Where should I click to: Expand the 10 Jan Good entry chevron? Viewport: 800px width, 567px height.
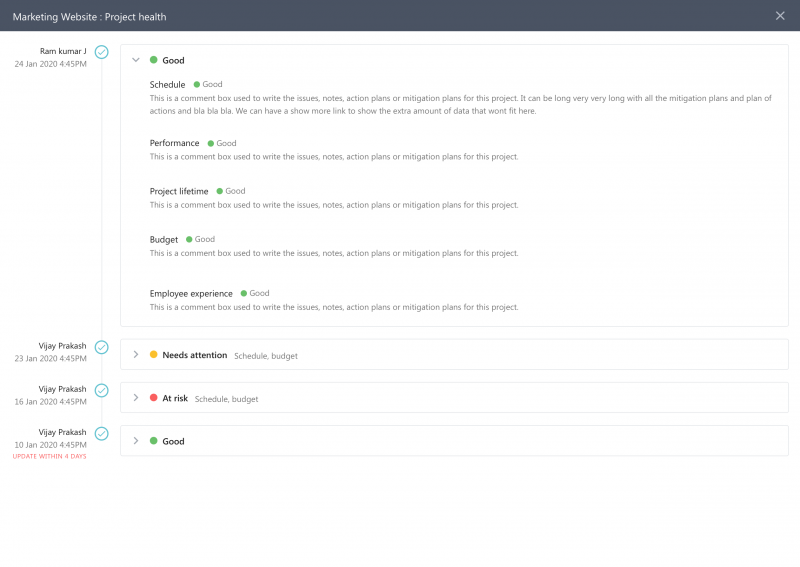coord(136,441)
